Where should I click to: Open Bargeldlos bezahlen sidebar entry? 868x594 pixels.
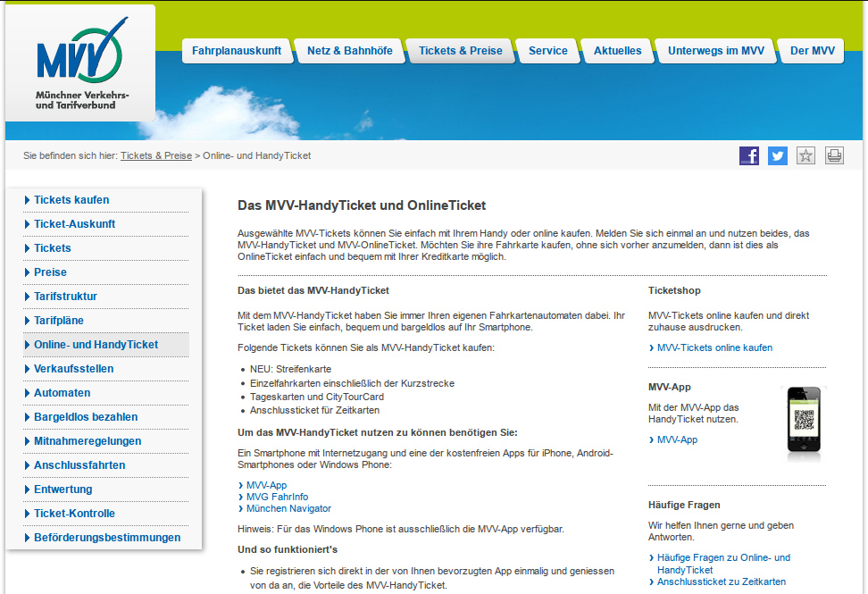pos(86,417)
